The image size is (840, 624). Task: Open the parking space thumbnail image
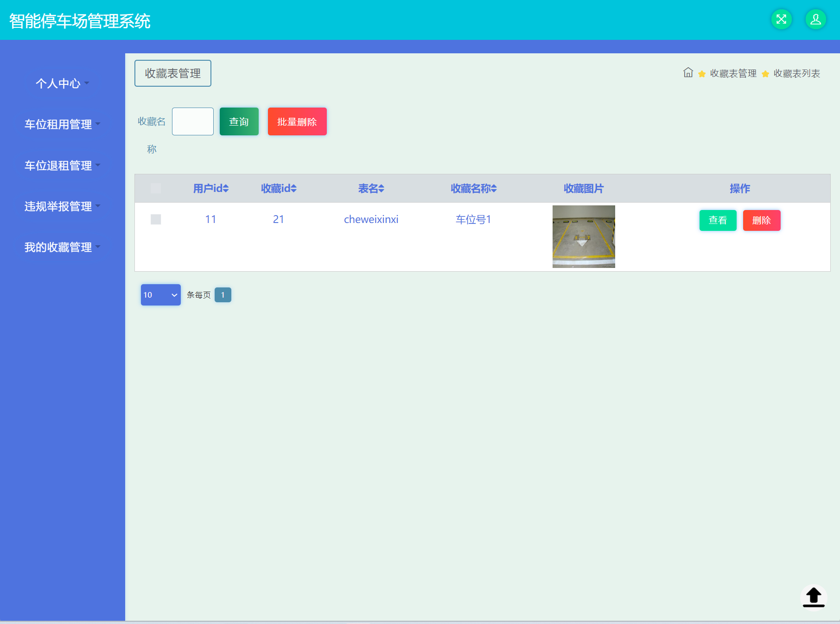584,236
